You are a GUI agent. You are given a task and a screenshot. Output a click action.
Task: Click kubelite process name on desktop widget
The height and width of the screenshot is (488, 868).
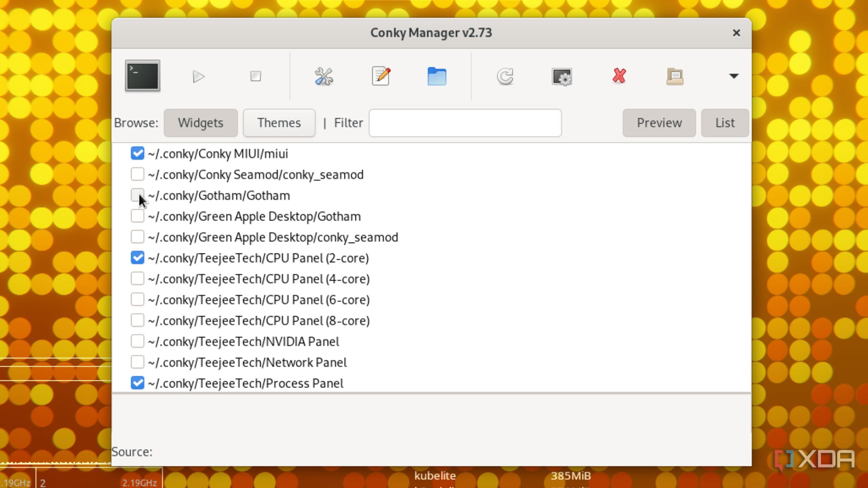click(435, 476)
